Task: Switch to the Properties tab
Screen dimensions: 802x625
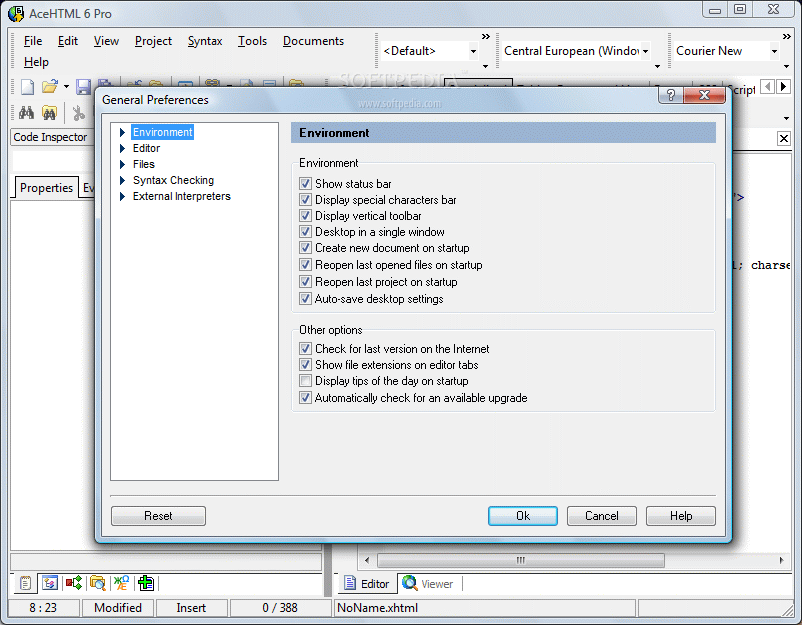Action: point(46,188)
